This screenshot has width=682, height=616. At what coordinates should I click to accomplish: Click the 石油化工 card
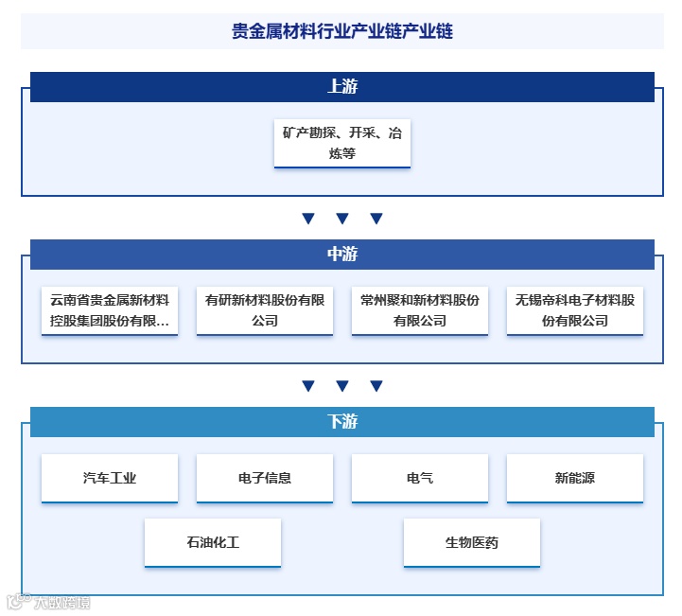tap(213, 542)
